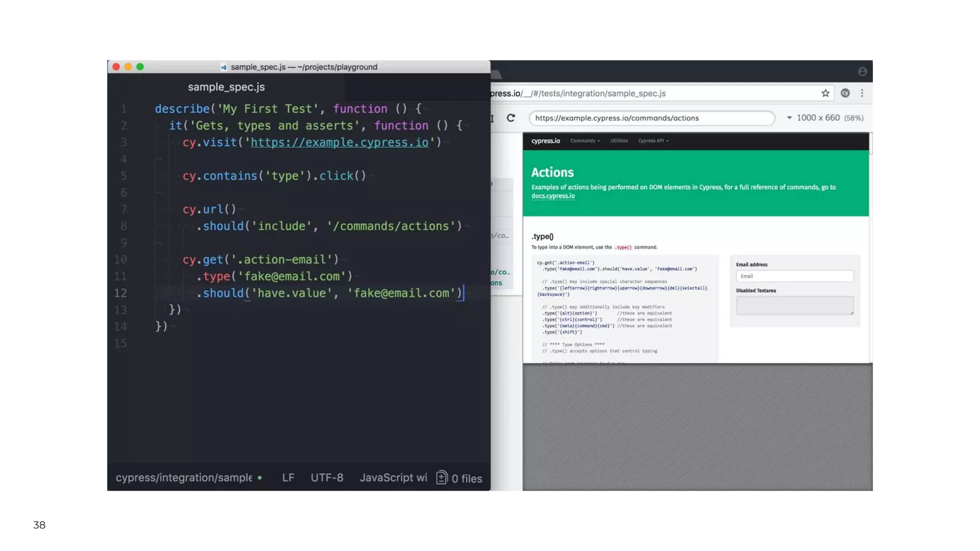Expand the viewport size 1000 x 660 dropdown
This screenshot has height=551, width=980.
789,118
